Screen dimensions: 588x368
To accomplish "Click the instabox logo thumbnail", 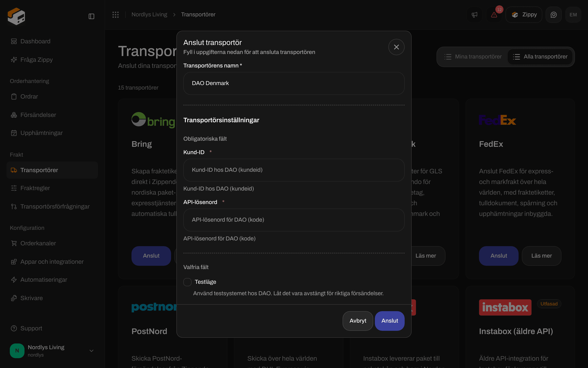I will 505,307.
